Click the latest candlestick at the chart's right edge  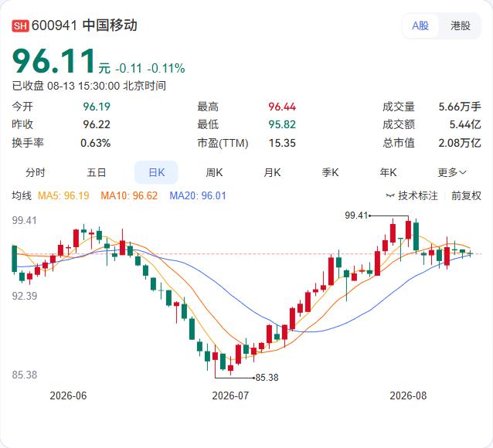[x=471, y=253]
